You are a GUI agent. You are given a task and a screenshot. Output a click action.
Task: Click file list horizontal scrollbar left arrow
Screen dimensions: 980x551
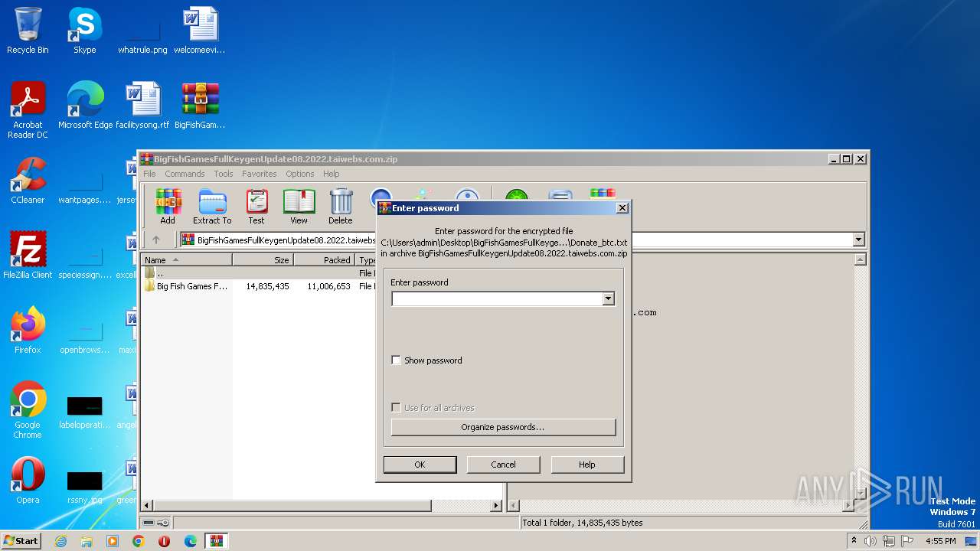[147, 506]
